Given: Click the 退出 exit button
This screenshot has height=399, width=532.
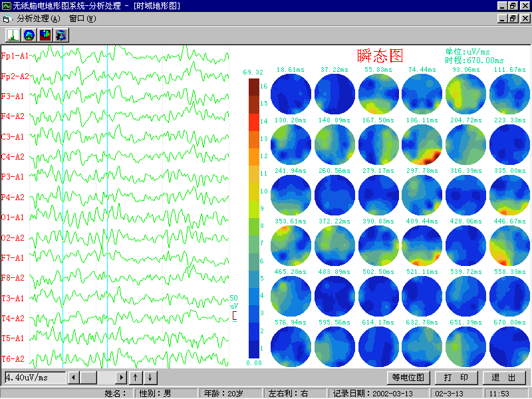Looking at the screenshot, I should [x=503, y=378].
